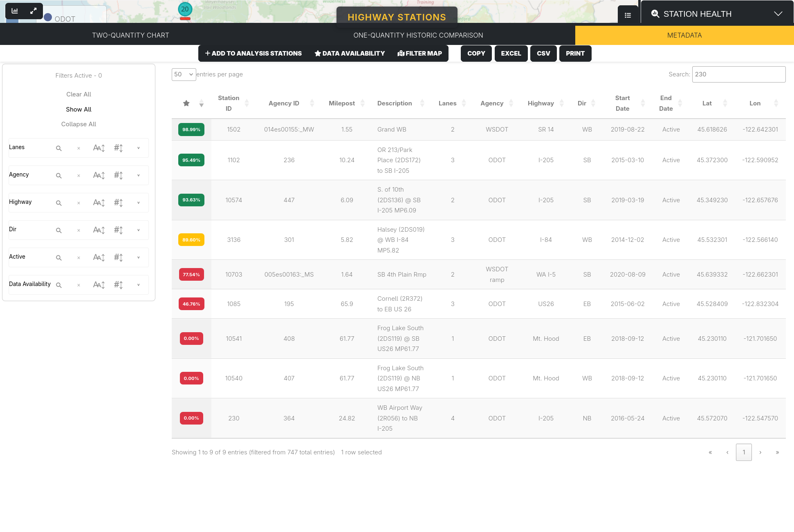Sort Lanes filter by count
794x532 pixels.
119,148
